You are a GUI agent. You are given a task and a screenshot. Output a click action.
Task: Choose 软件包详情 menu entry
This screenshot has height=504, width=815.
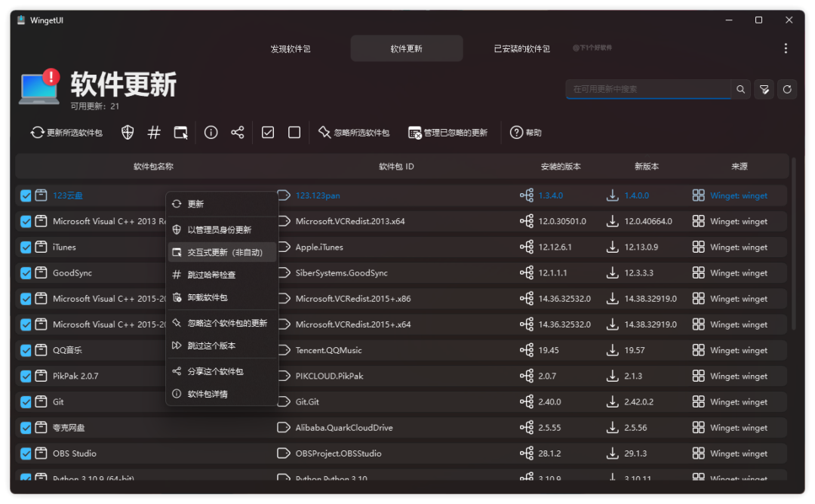coord(222,394)
